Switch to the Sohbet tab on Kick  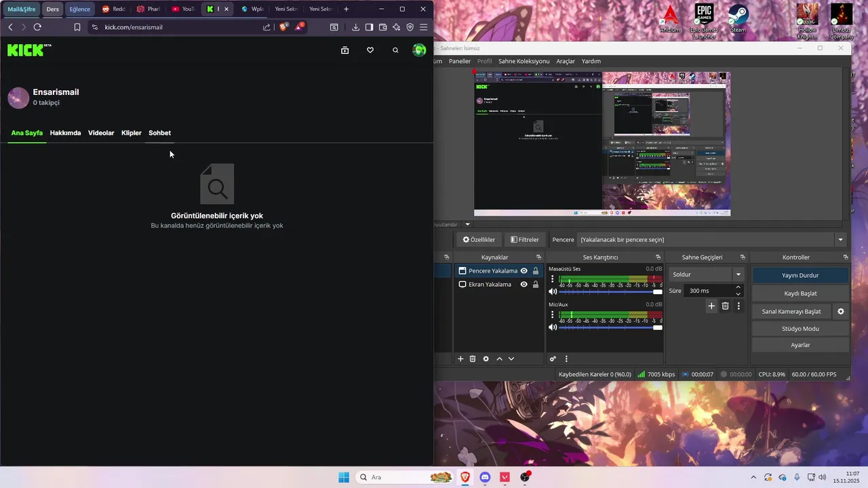click(159, 133)
